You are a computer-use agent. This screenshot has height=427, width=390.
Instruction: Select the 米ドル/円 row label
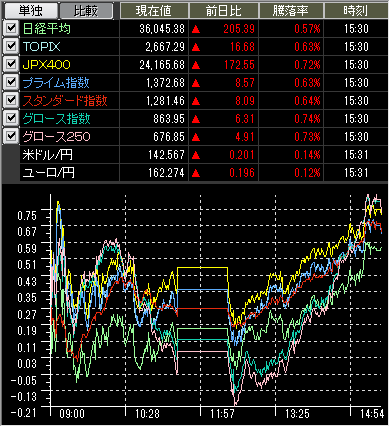pyautogui.click(x=47, y=155)
